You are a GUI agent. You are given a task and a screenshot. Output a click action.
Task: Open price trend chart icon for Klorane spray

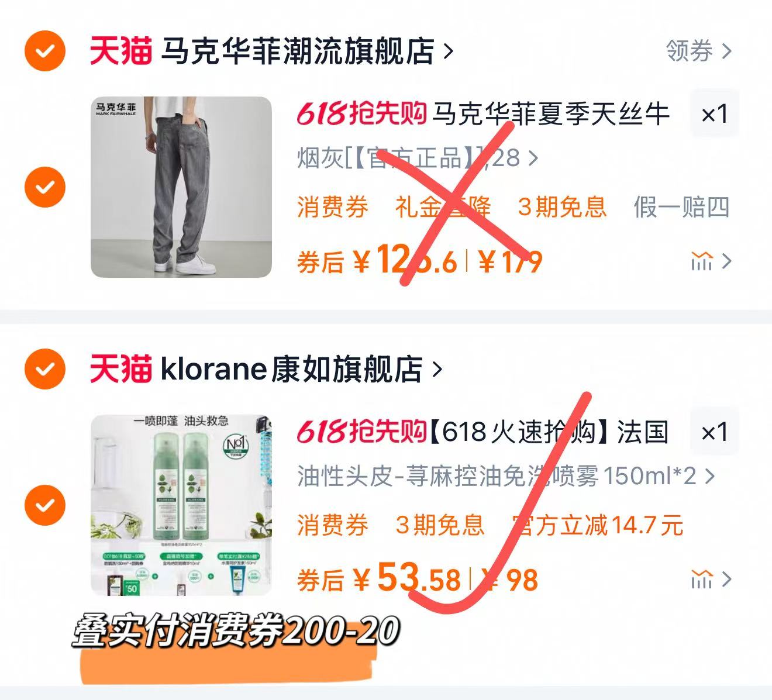click(711, 580)
